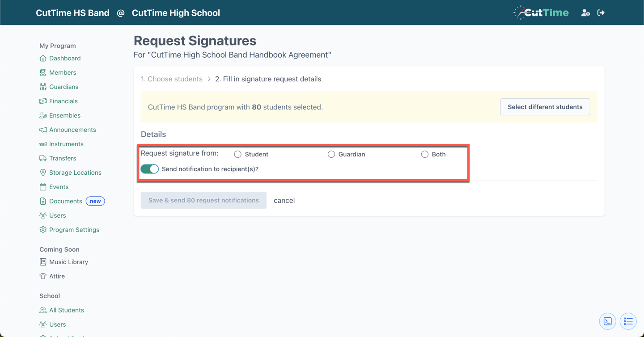Open the Events calendar icon
Screen dimensions: 644x337
coord(42,187)
